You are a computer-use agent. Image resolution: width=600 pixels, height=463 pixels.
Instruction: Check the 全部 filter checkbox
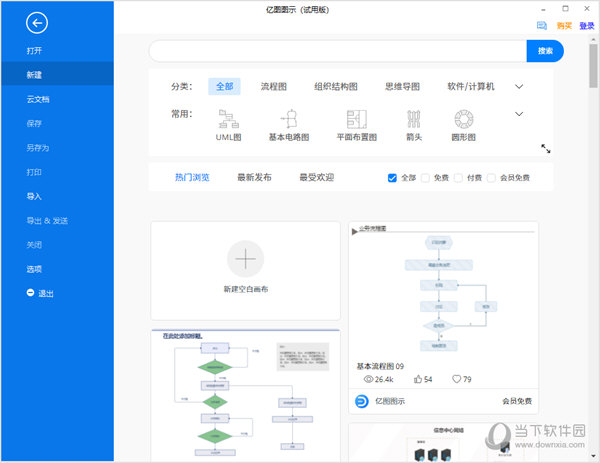coord(392,178)
